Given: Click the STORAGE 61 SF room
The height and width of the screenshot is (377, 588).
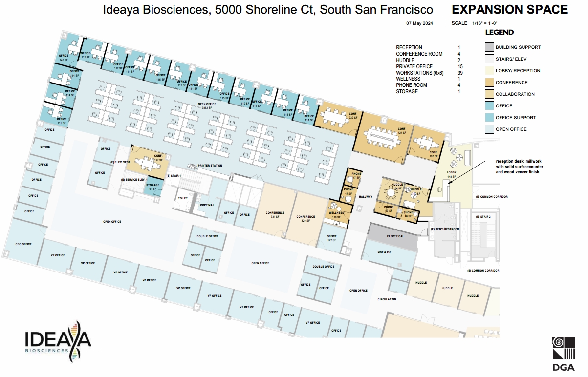Looking at the screenshot, I should click(x=153, y=187).
